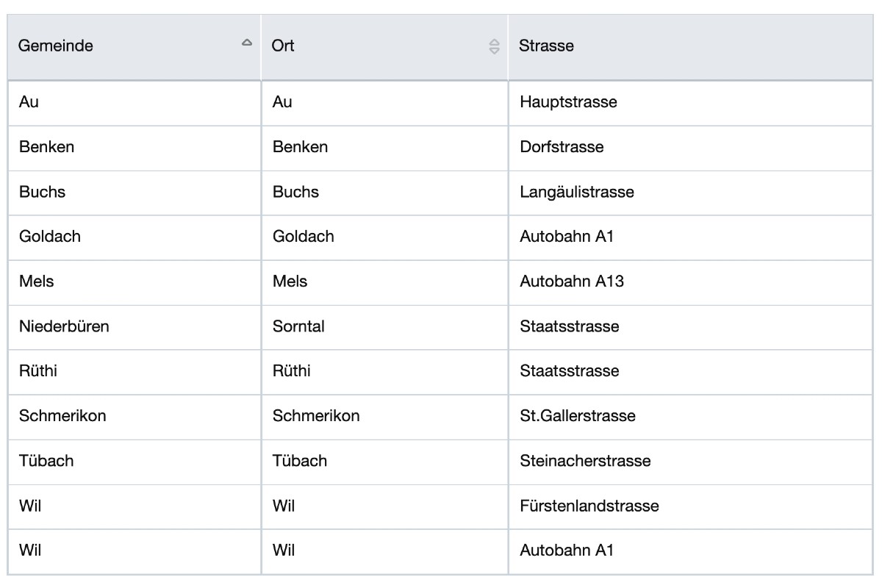Select Sorntal in the Ort column
Viewport: 882px width, 588px height.
[x=298, y=326]
